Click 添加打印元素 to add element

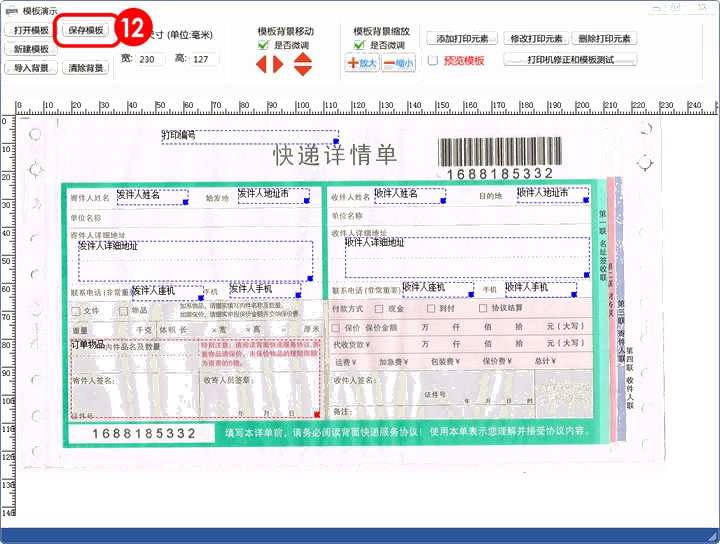point(463,38)
